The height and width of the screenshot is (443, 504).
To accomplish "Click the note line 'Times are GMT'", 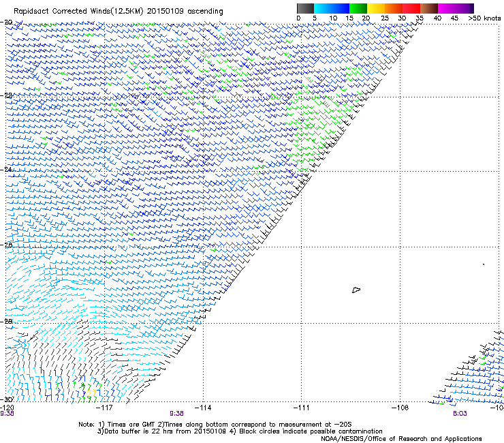I will (131, 425).
